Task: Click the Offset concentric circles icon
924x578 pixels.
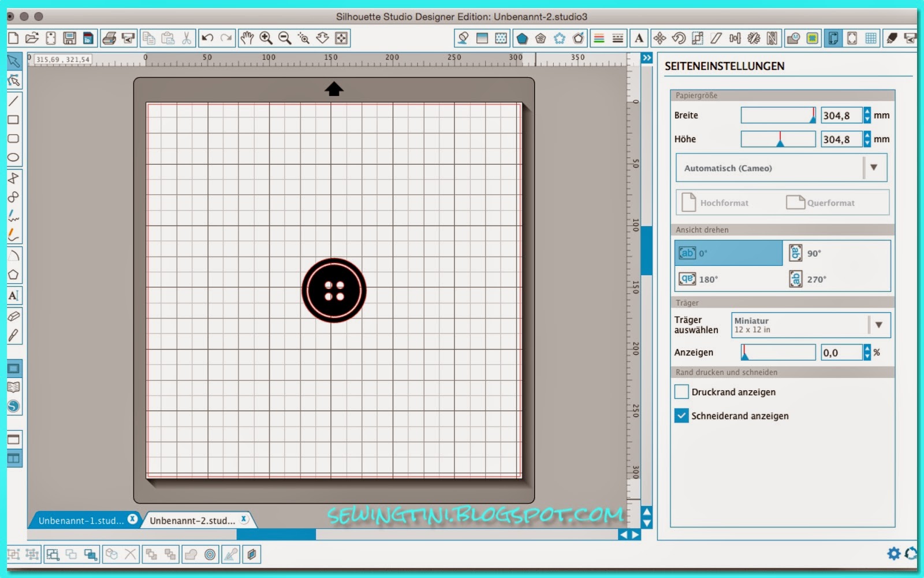Action: tap(210, 554)
